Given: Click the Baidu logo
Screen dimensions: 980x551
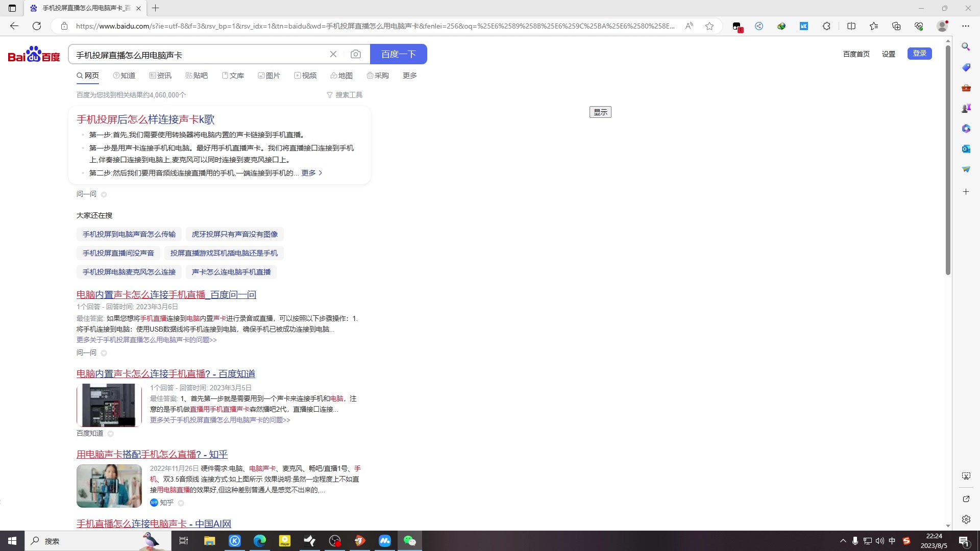Looking at the screenshot, I should pyautogui.click(x=34, y=54).
